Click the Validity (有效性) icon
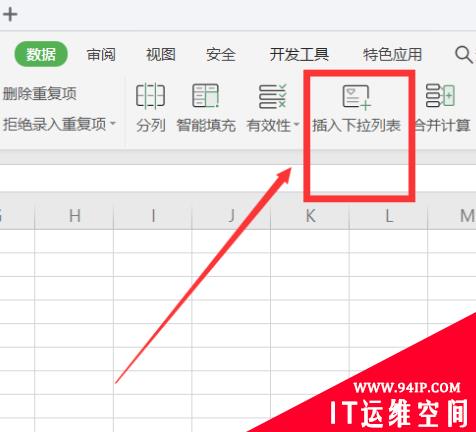The height and width of the screenshot is (432, 476). coord(273,96)
